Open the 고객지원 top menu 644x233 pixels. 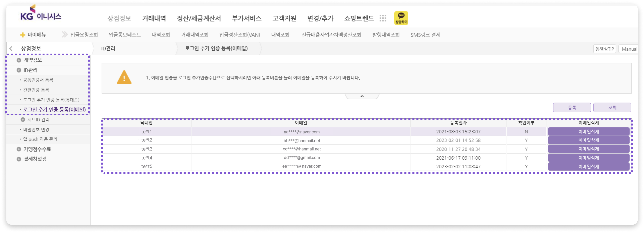pos(284,18)
